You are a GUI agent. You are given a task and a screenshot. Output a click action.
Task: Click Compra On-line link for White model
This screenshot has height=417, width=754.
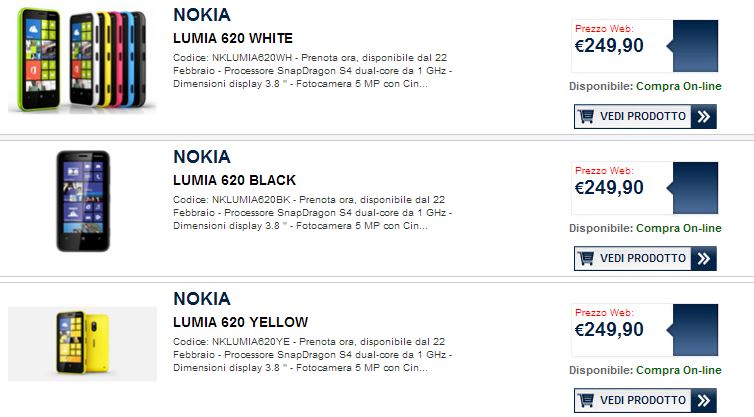[x=679, y=87]
